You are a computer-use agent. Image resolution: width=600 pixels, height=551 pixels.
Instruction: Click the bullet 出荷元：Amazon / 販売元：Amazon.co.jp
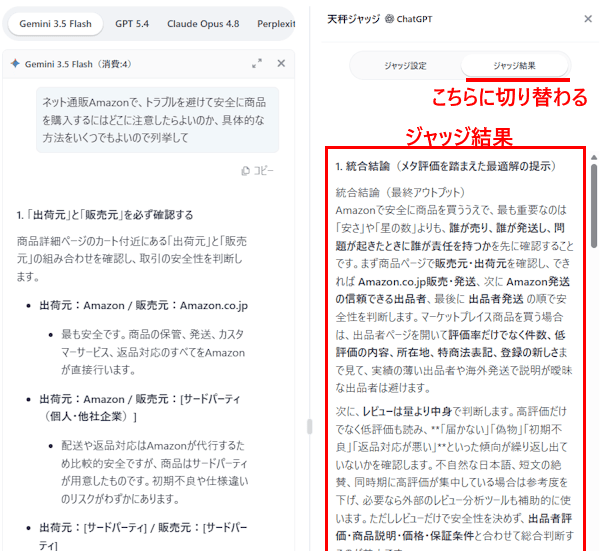[x=143, y=305]
